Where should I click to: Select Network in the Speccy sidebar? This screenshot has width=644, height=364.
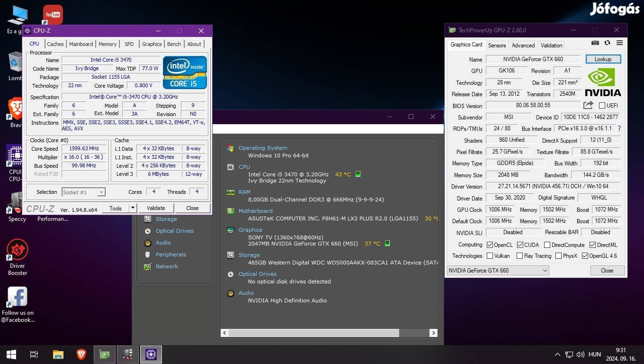pos(167,266)
